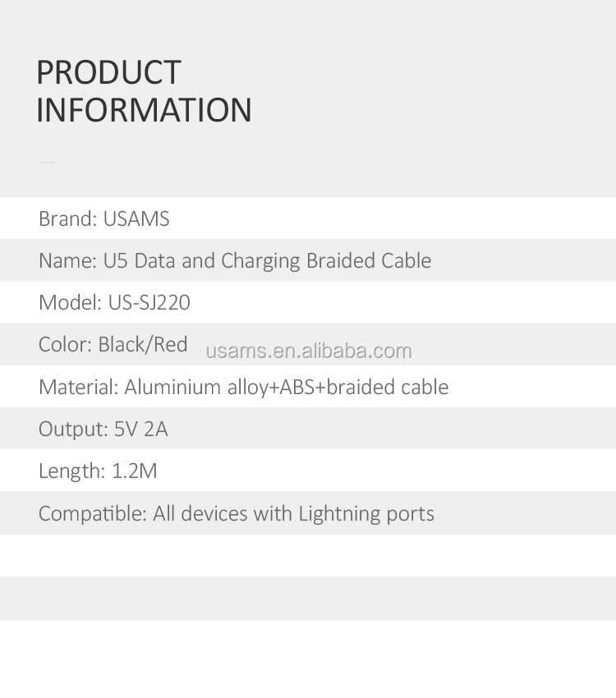Click the word PRODUCT in the heading
The height and width of the screenshot is (698, 616).
pyautogui.click(x=108, y=72)
